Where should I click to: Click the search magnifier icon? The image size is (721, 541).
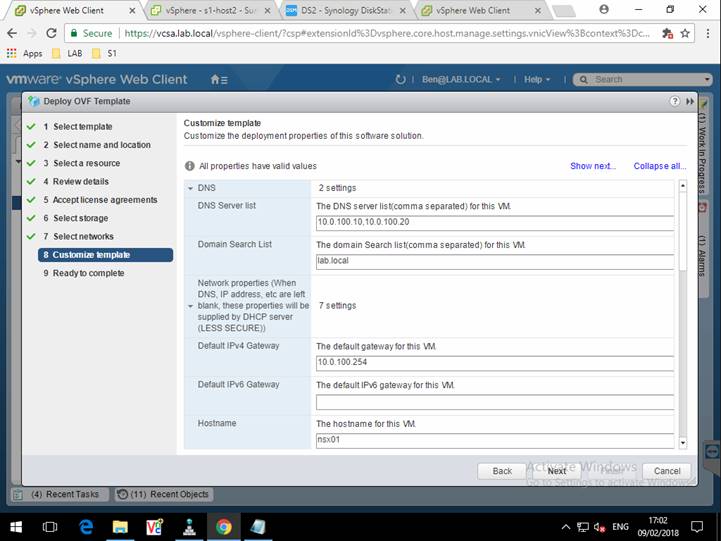click(583, 80)
